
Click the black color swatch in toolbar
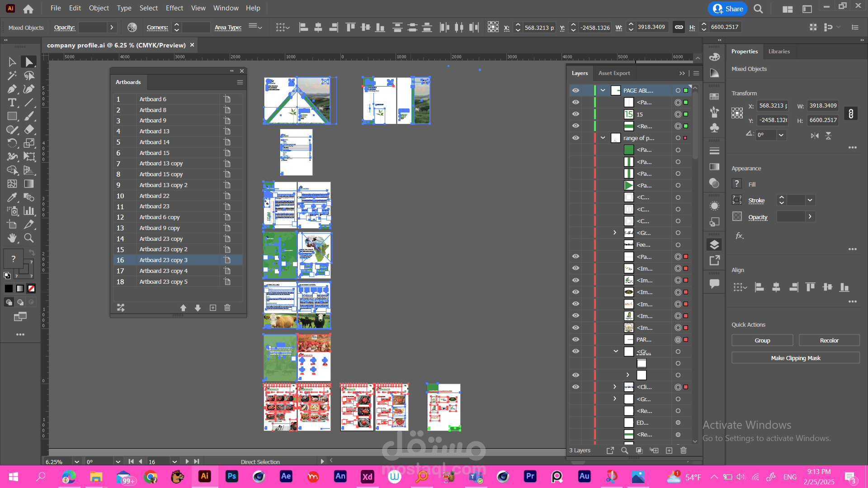pyautogui.click(x=9, y=288)
